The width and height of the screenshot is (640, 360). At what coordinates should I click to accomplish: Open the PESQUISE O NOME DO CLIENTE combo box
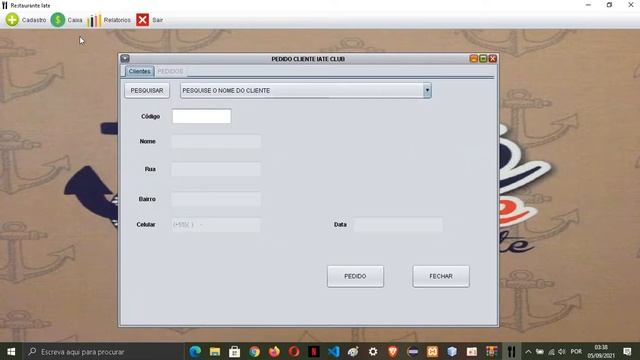(306, 90)
